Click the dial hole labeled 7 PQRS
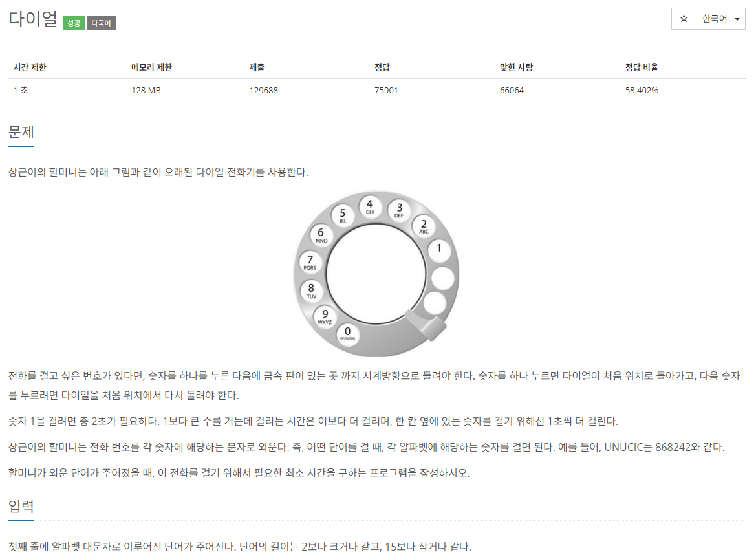Viewport: 756px width, 559px height. [x=310, y=262]
